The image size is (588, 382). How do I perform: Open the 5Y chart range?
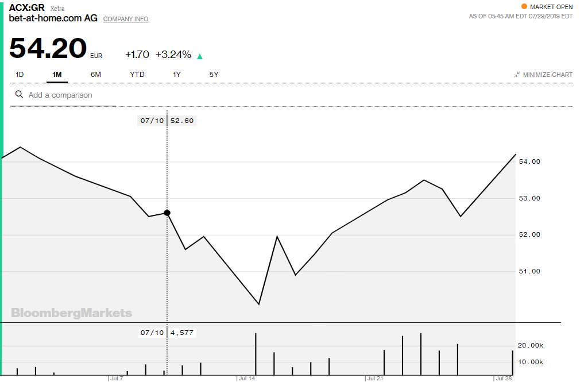pos(214,75)
